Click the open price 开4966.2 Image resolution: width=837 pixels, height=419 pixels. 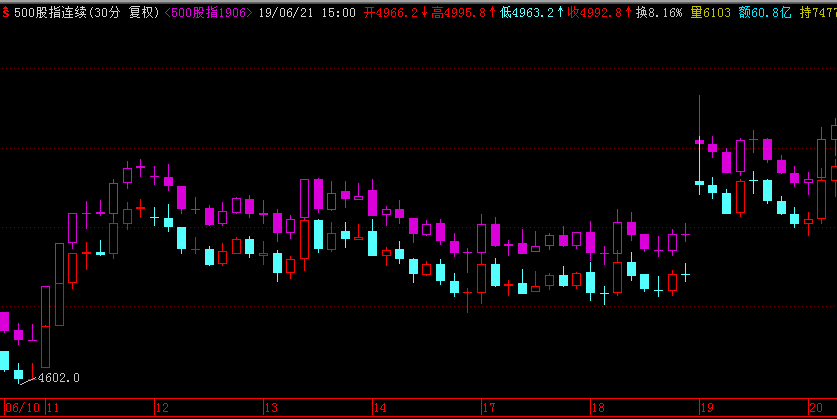tap(391, 13)
